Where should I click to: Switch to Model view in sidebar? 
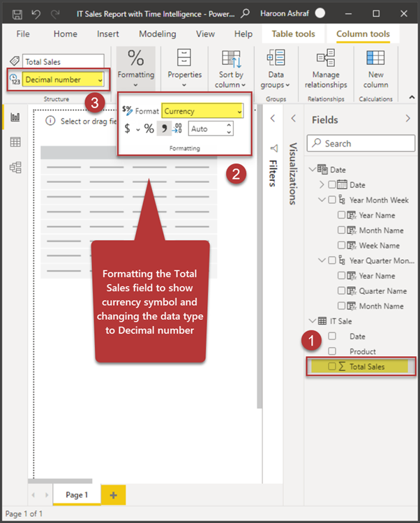click(x=15, y=167)
